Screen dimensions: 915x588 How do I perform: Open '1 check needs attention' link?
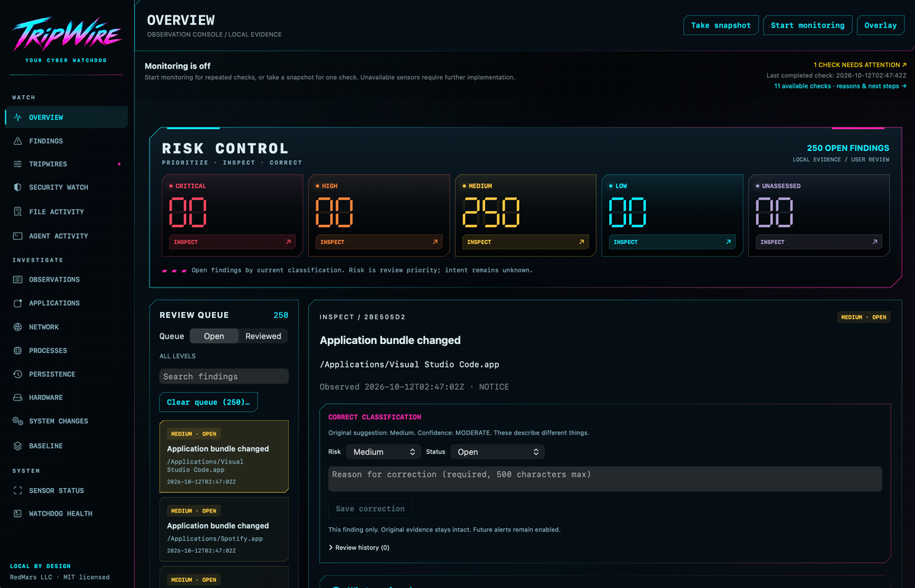(x=860, y=65)
